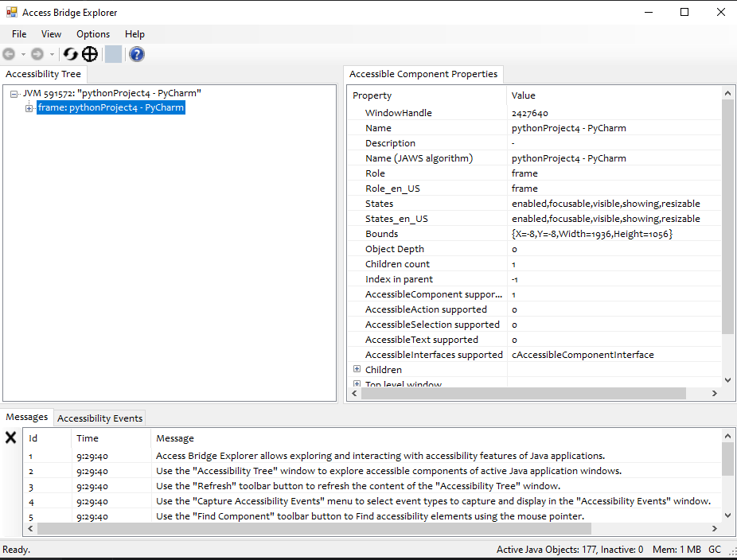Switch to the Accessibility Events tab
The height and width of the screenshot is (560, 737).
(x=99, y=418)
